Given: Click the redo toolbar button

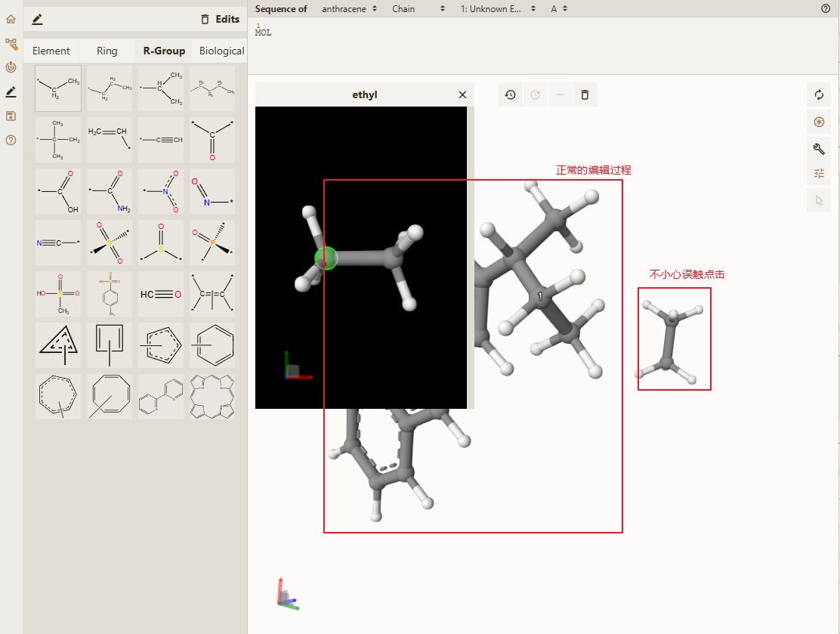Looking at the screenshot, I should (x=535, y=95).
